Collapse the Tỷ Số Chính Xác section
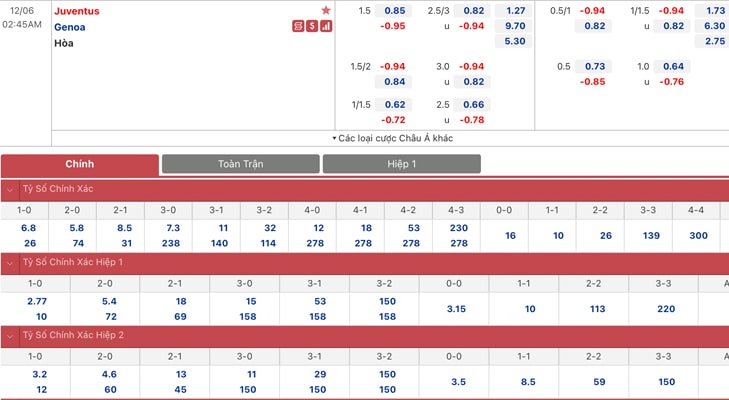The image size is (729, 400). coord(10,189)
